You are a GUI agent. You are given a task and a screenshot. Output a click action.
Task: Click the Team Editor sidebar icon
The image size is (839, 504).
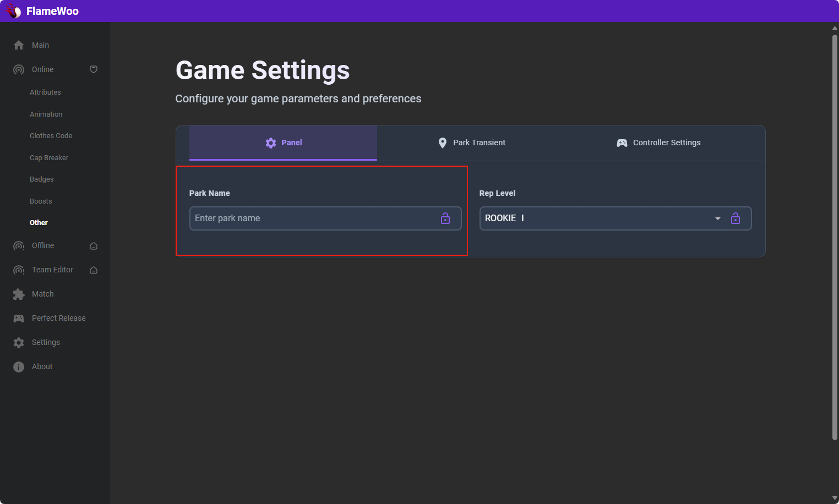tap(19, 270)
